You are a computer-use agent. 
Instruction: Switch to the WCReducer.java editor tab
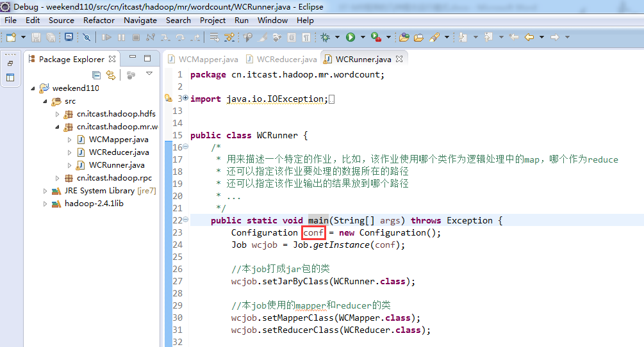pyautogui.click(x=282, y=60)
